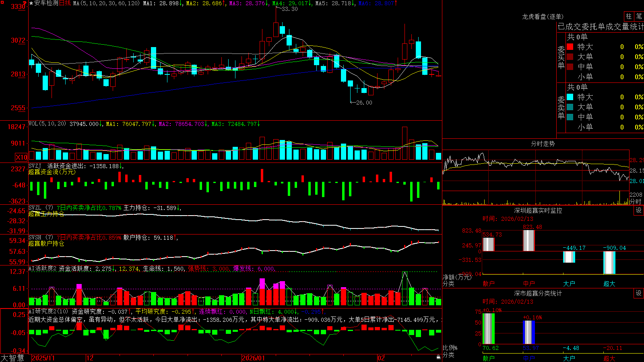Image resolution: width=644 pixels, height=362 pixels.
Task: Click the teal 大单 sell-order swatch
Action: [570, 107]
